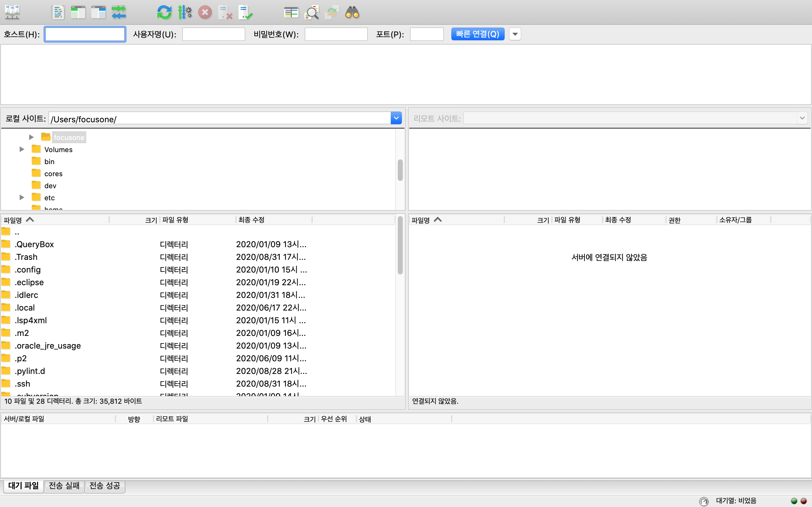Toggle remote directory tree display icon
812x507 pixels.
99,12
